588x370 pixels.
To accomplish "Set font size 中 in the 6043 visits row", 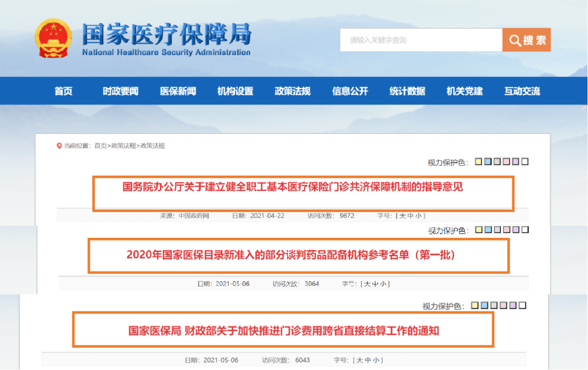I will 368,360.
